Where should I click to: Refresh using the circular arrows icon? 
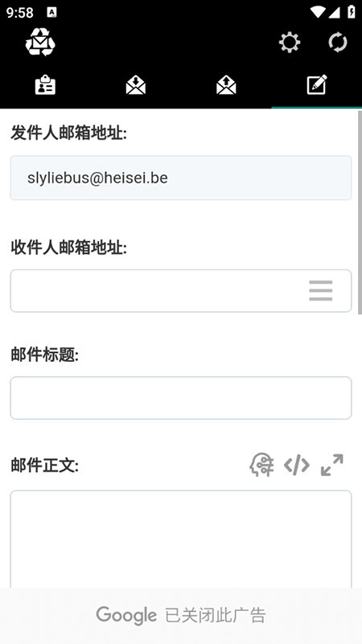point(338,43)
